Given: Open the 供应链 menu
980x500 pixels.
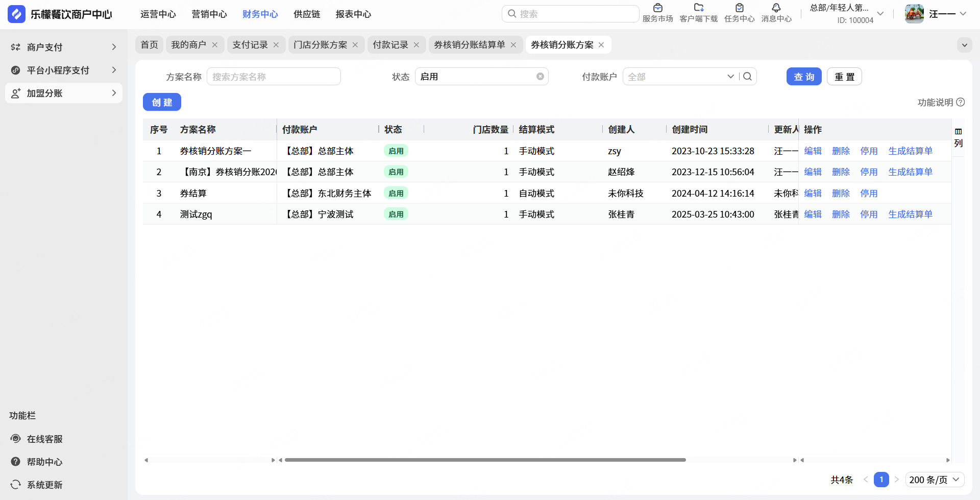Looking at the screenshot, I should click(307, 14).
